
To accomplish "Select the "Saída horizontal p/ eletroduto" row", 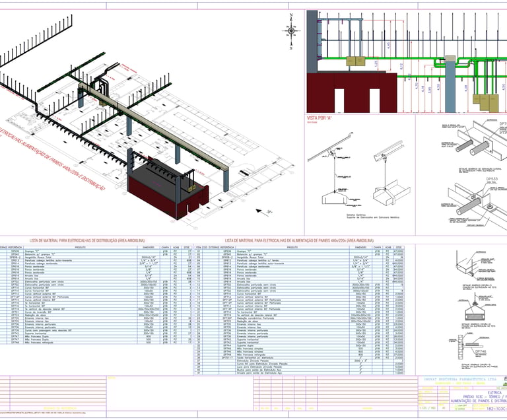I will (x=299, y=358).
